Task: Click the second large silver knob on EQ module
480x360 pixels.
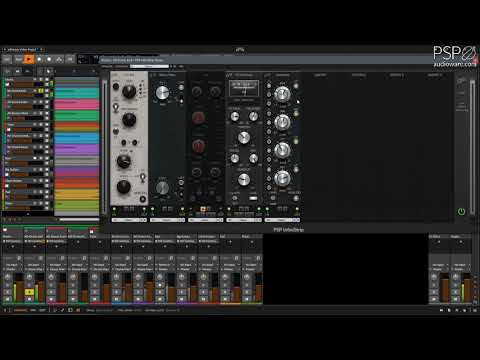Action: [282, 122]
